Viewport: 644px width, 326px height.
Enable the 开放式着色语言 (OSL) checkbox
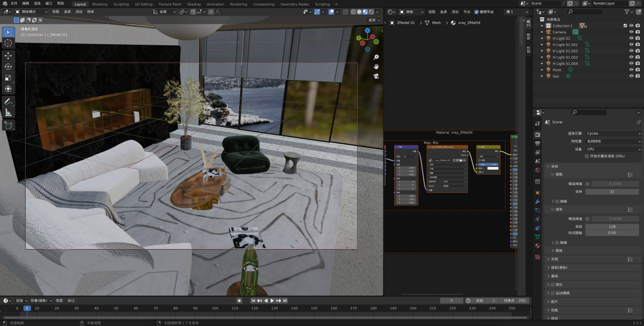click(x=587, y=156)
